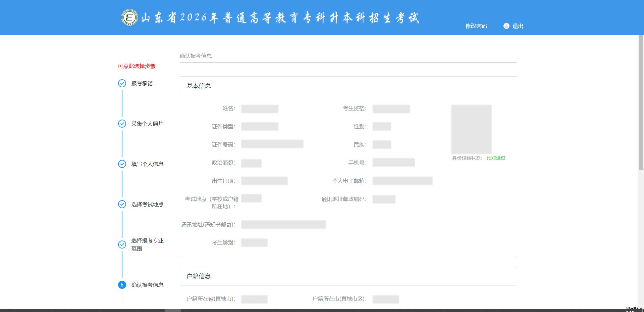The image size is (644, 312).
Task: Click the candidate photo thumbnail
Action: (x=471, y=129)
